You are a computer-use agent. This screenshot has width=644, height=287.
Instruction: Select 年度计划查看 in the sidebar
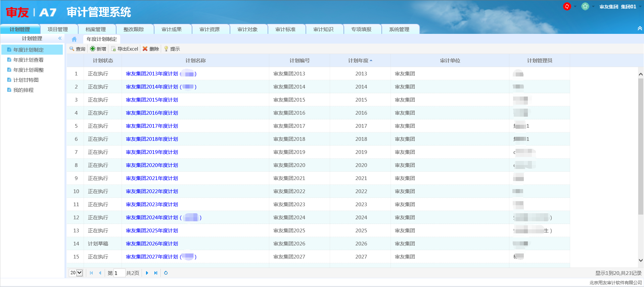click(x=29, y=60)
